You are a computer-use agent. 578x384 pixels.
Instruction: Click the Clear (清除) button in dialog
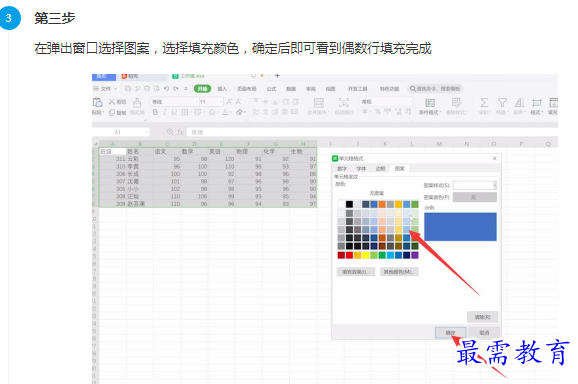(483, 317)
